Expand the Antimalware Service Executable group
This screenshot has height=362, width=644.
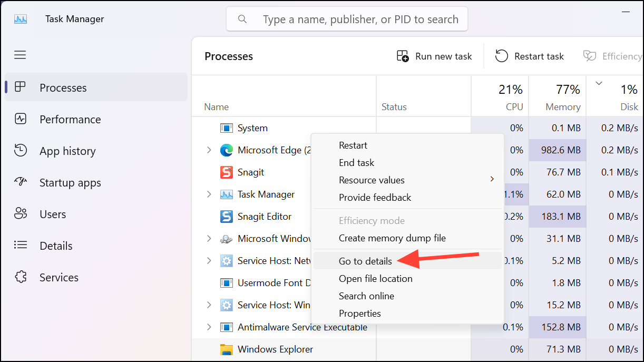pyautogui.click(x=209, y=327)
